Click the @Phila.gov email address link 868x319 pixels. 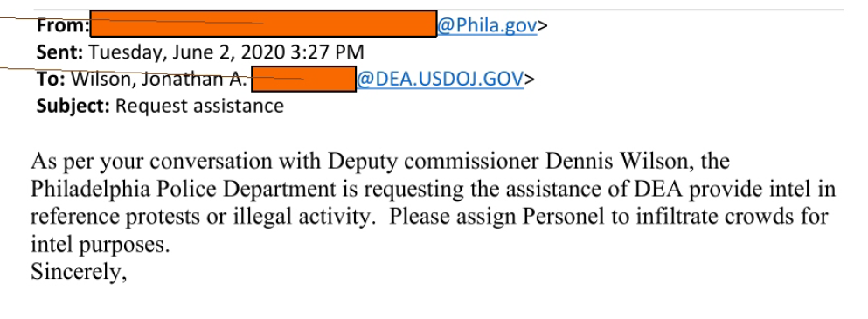[487, 26]
